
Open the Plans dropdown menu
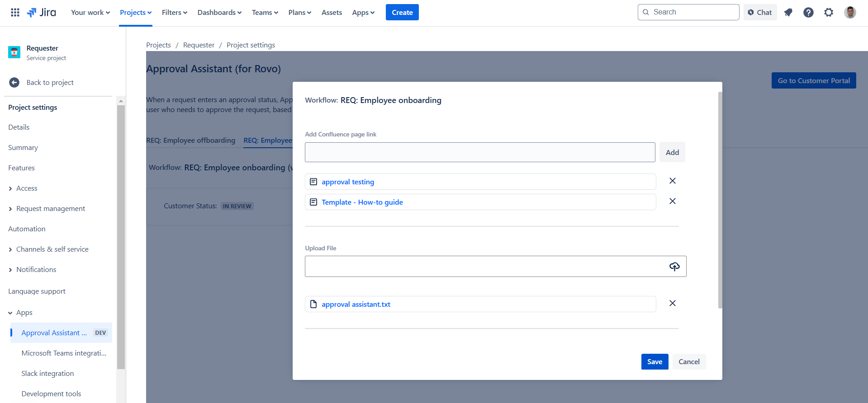click(300, 12)
